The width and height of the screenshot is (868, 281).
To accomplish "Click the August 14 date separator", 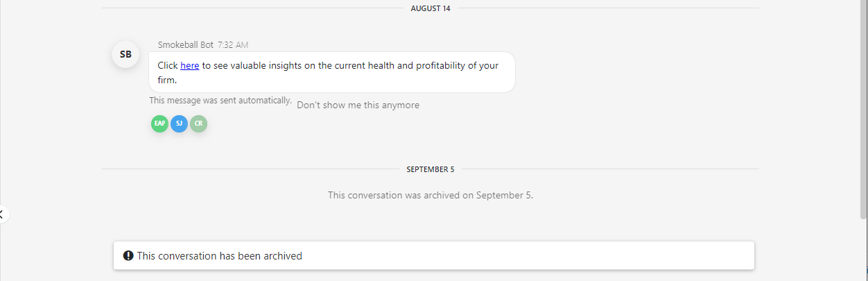I will (x=430, y=8).
